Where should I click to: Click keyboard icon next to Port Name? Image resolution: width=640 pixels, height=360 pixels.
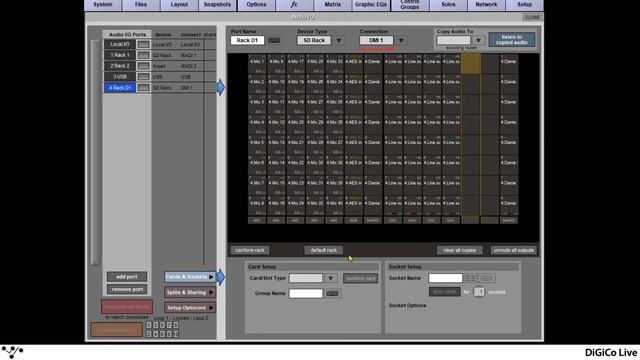coord(274,40)
